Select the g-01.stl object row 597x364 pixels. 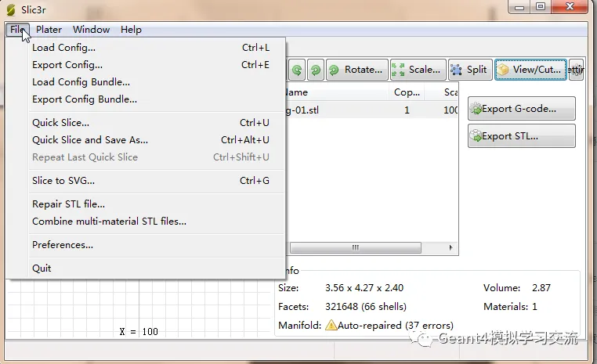pos(371,110)
